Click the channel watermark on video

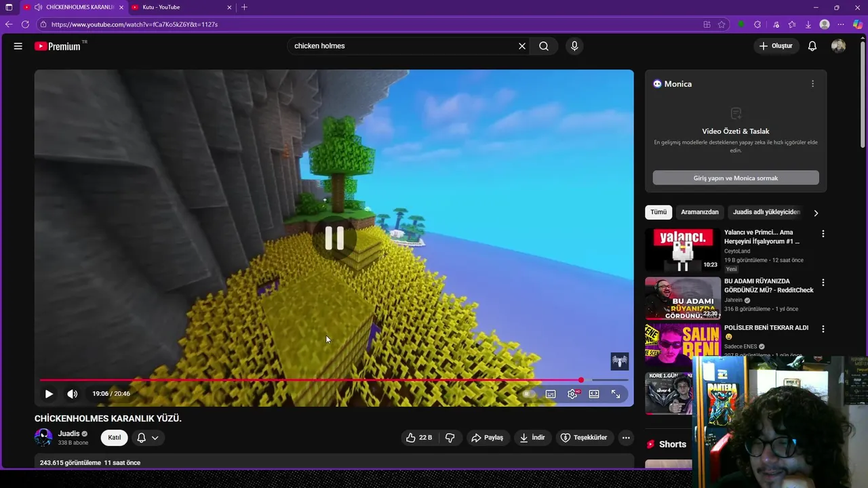click(620, 361)
